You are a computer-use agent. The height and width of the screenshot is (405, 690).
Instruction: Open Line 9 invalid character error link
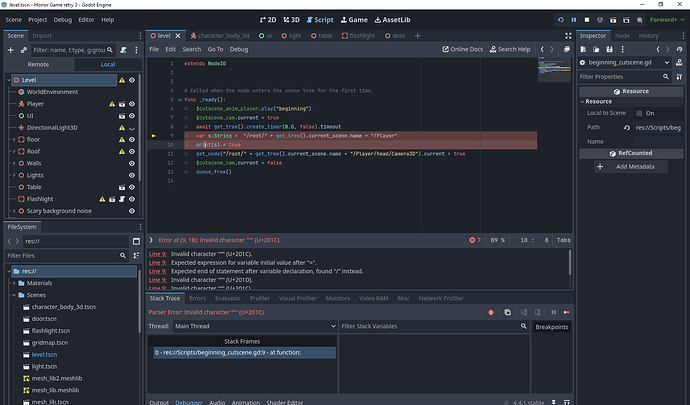coord(158,254)
